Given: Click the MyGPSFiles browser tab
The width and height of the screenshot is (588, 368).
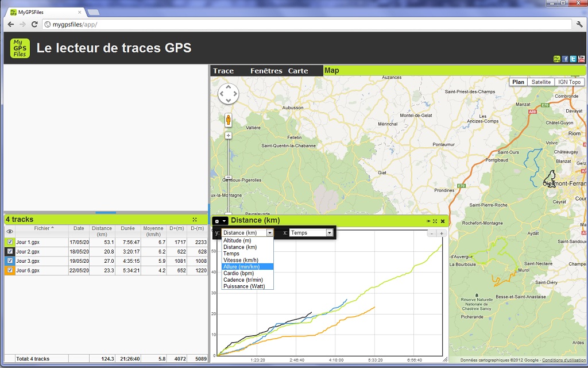Looking at the screenshot, I should pos(45,12).
